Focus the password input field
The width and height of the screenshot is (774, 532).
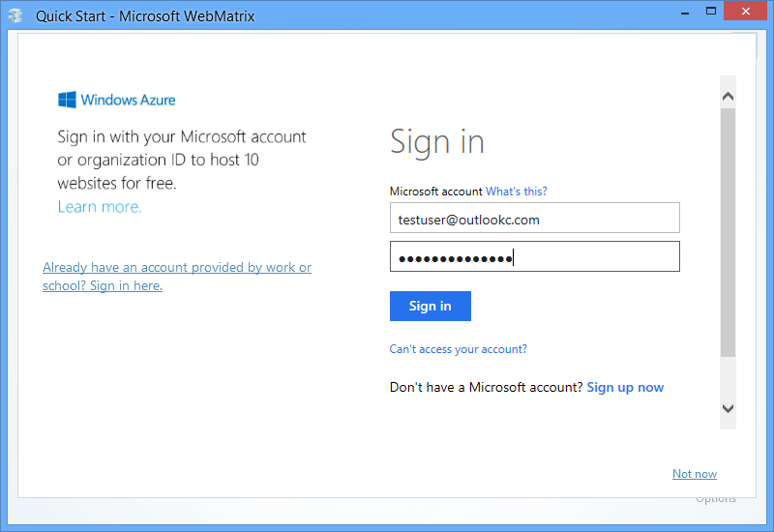pos(535,256)
